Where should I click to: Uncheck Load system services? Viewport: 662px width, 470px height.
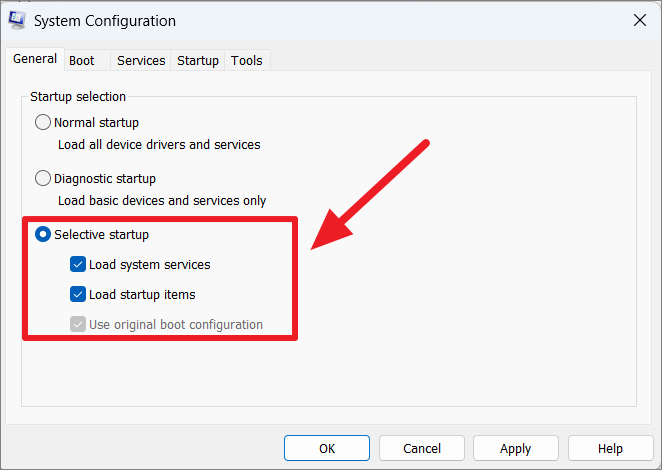point(78,264)
